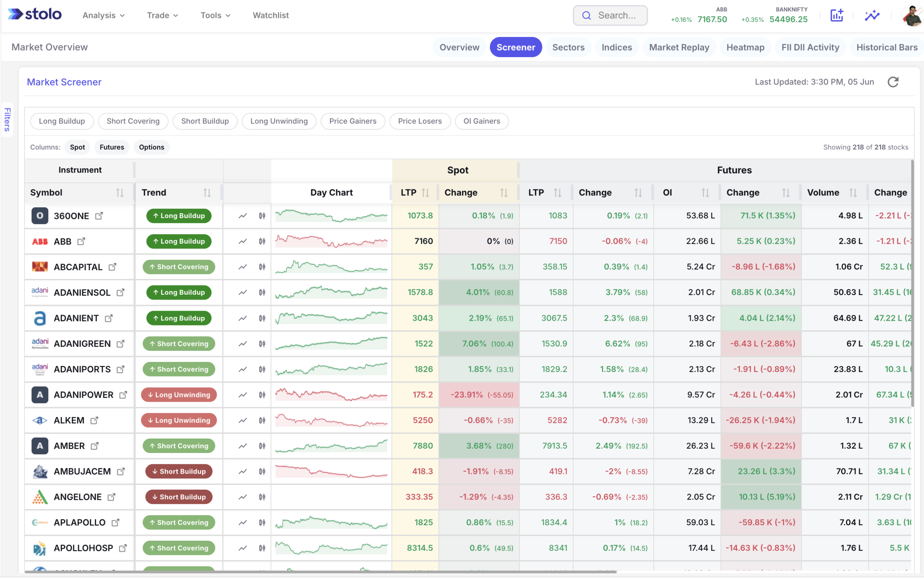Open candlestick chart for ALKEM
This screenshot has width=924, height=578.
(262, 420)
